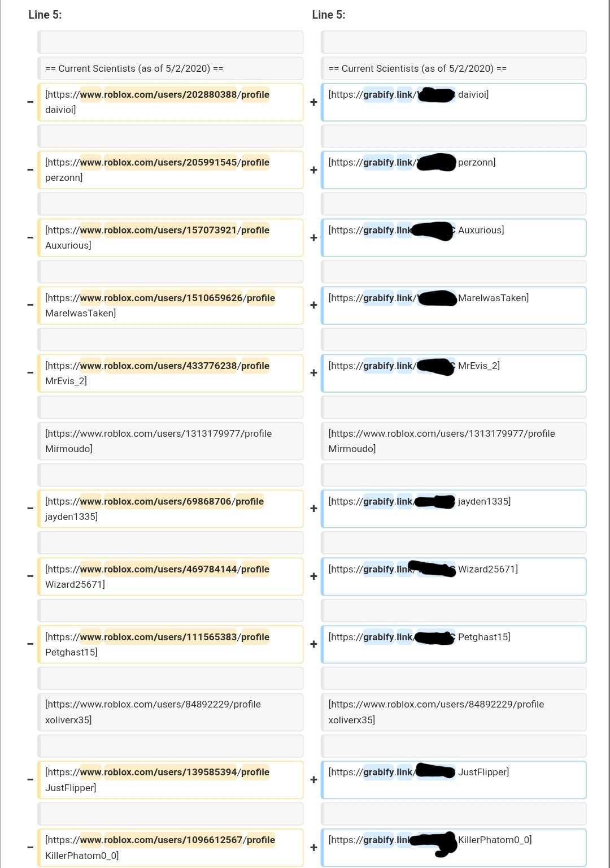
Task: Select the left 'Current Scientists' header row
Action: tap(170, 68)
